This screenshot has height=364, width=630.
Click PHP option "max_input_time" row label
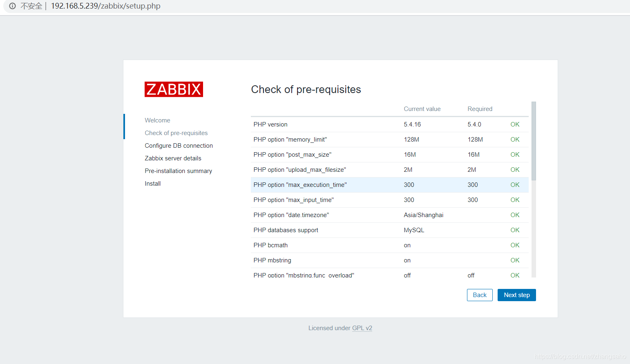click(x=293, y=200)
